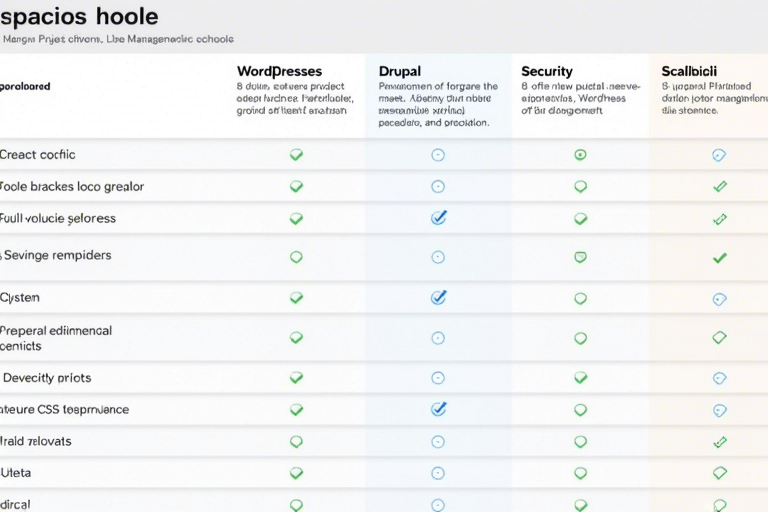Click Scalbicli diamond icon in Preperal edimnencal row

click(718, 338)
